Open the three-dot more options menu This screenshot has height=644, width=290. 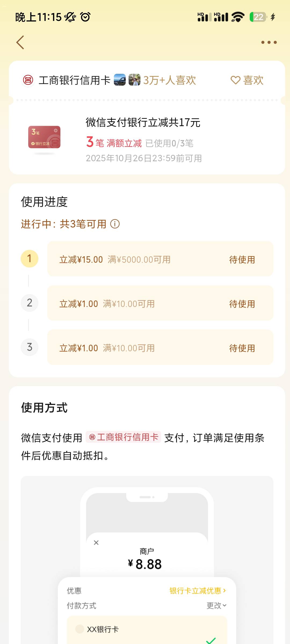(269, 42)
